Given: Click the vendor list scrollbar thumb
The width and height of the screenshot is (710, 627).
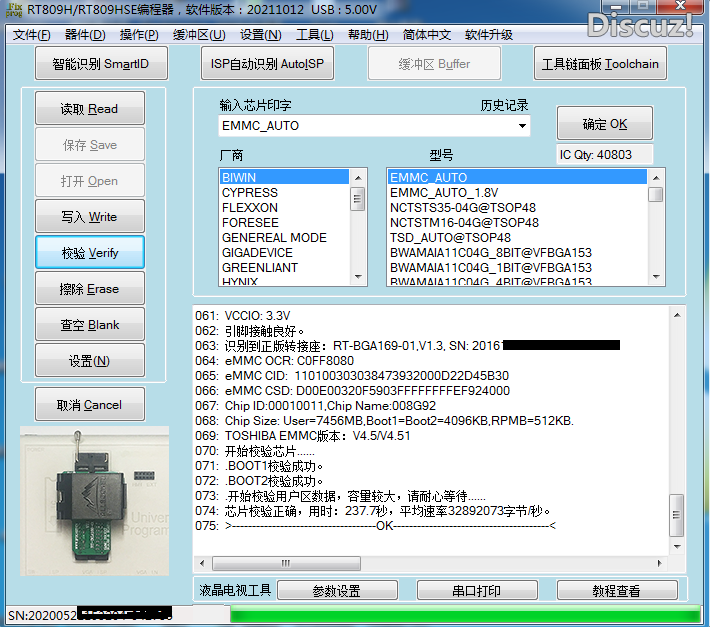Looking at the screenshot, I should tap(358, 199).
